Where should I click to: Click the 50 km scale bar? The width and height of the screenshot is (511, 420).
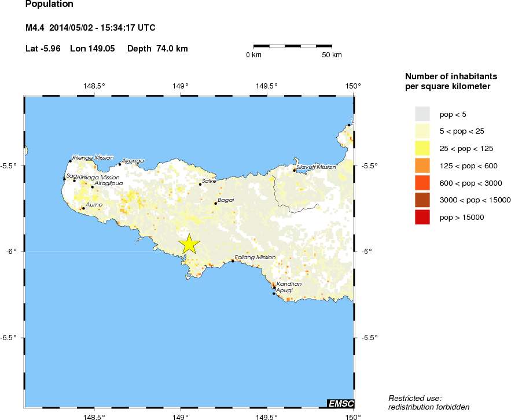pyautogui.click(x=292, y=45)
